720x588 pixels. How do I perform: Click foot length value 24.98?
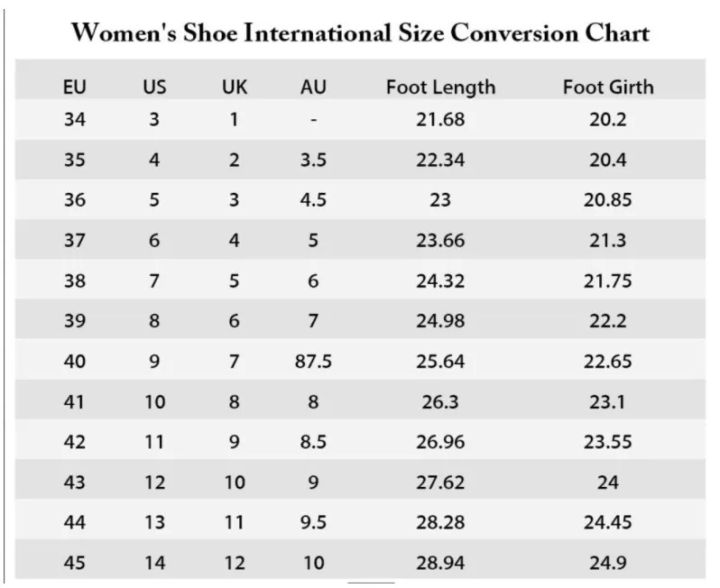(440, 320)
